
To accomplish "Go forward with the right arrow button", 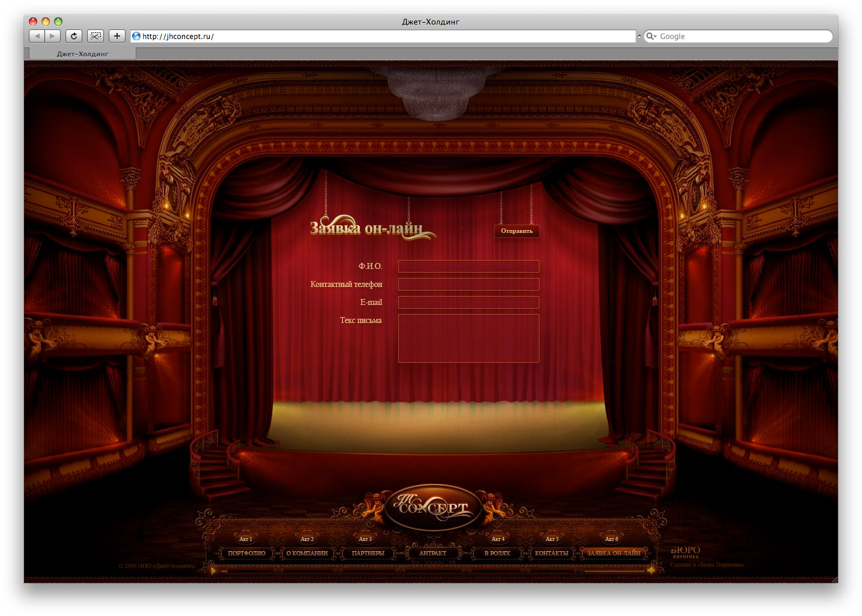I will pyautogui.click(x=53, y=36).
